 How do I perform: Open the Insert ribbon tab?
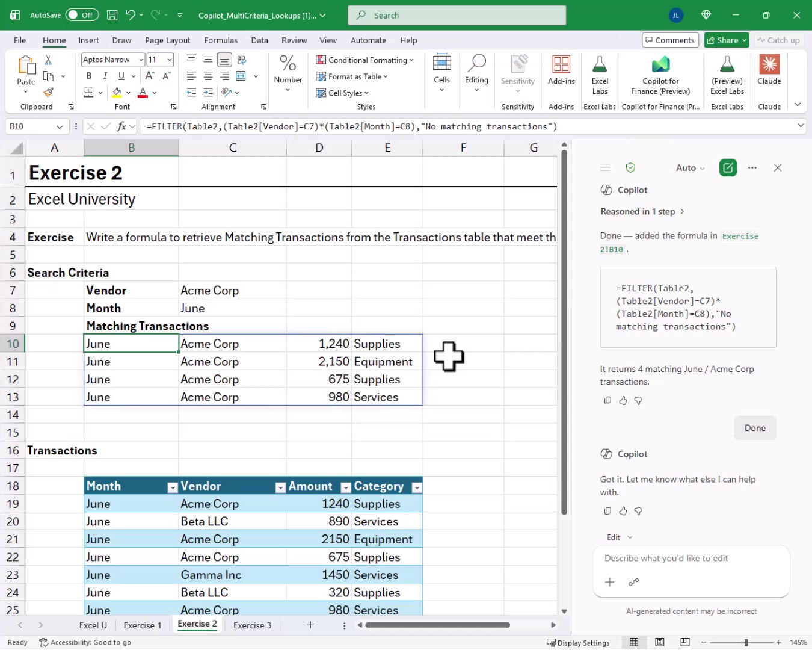pyautogui.click(x=88, y=40)
